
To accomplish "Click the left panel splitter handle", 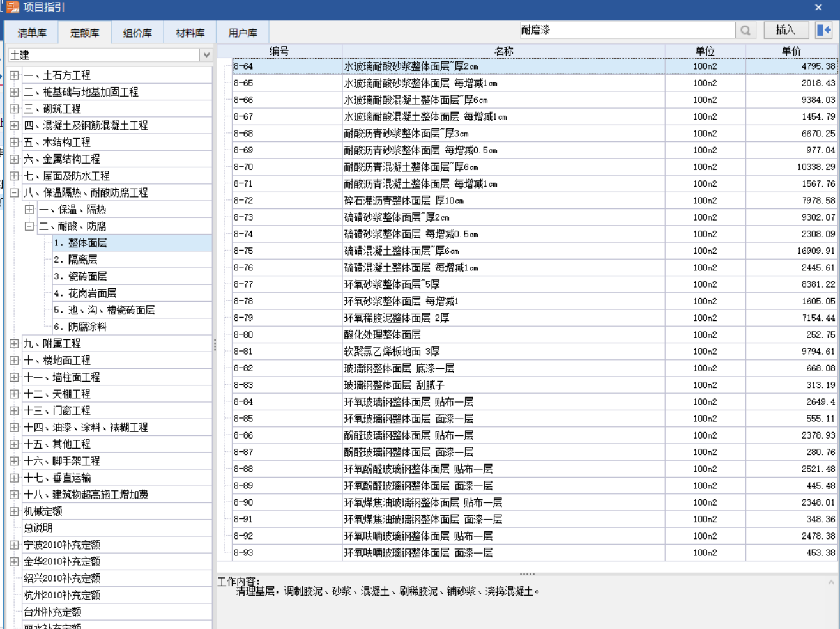I will tap(215, 345).
